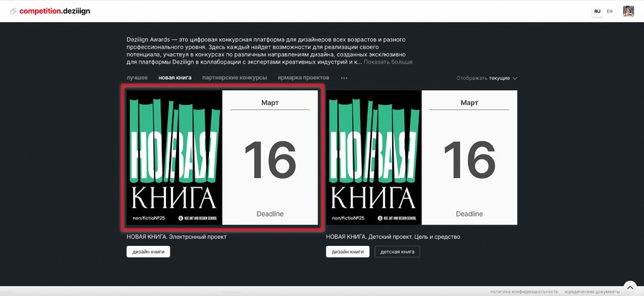Click the deadline card for Детский проект
The width and height of the screenshot is (644, 296).
469,157
